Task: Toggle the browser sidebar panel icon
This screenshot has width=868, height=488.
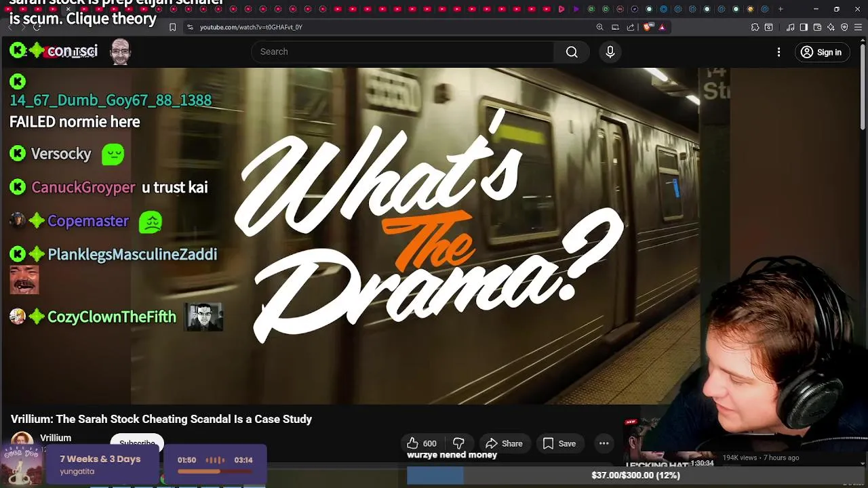Action: pos(804,27)
